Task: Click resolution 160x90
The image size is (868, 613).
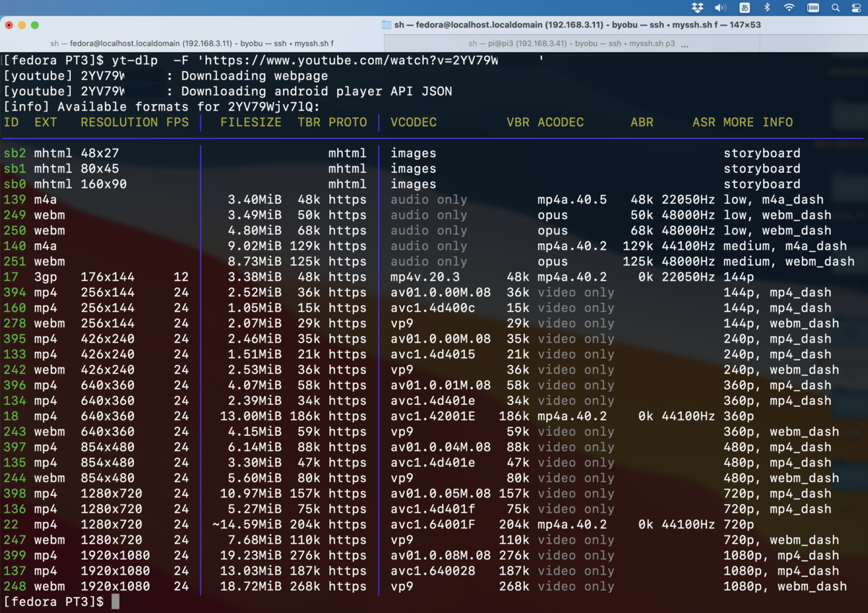Action: (x=104, y=184)
